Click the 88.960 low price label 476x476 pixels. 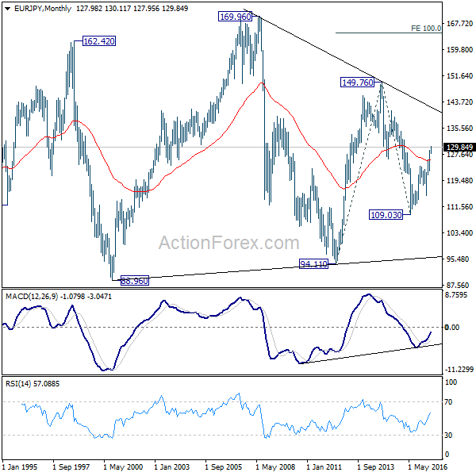135,281
